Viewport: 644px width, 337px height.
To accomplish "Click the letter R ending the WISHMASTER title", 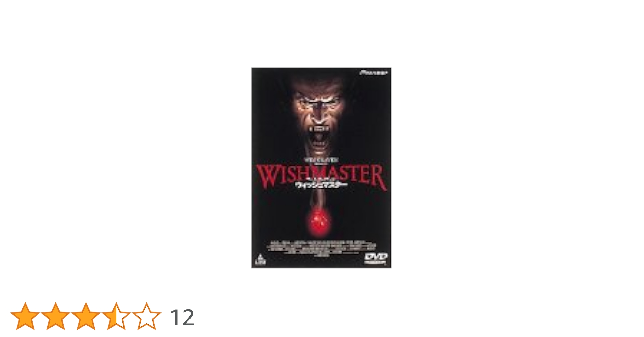I will 379,178.
